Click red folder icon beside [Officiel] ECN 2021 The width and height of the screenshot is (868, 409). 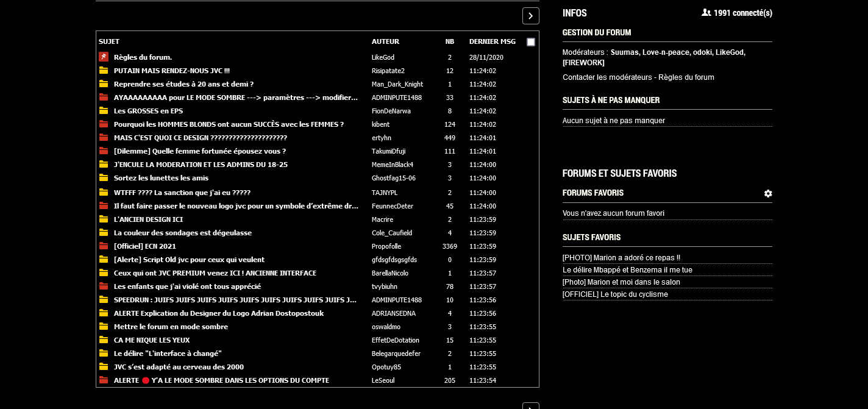(104, 246)
